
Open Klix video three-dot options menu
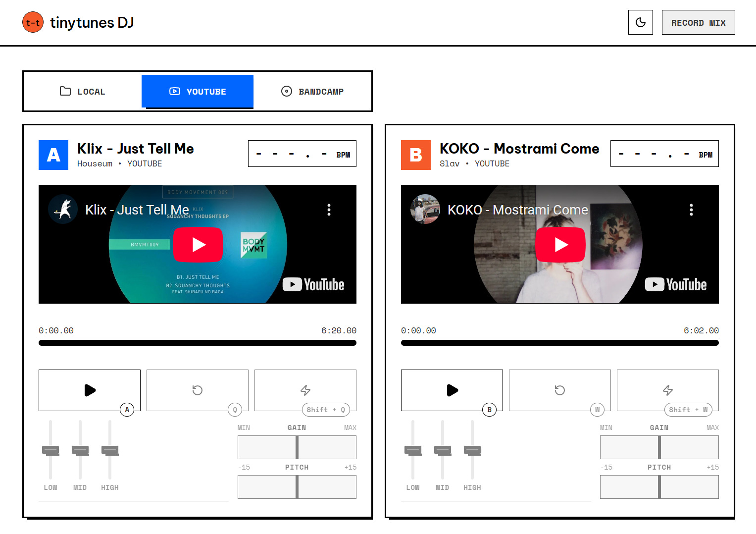[x=329, y=210]
